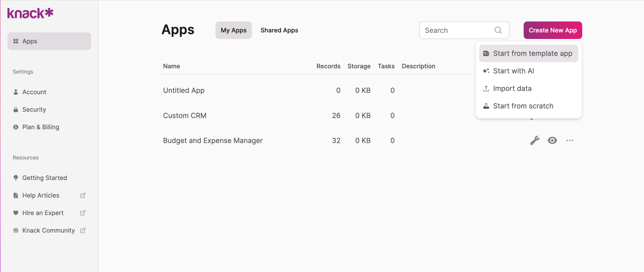Toggle the Create New App dropdown
The width and height of the screenshot is (644, 272).
tap(552, 30)
